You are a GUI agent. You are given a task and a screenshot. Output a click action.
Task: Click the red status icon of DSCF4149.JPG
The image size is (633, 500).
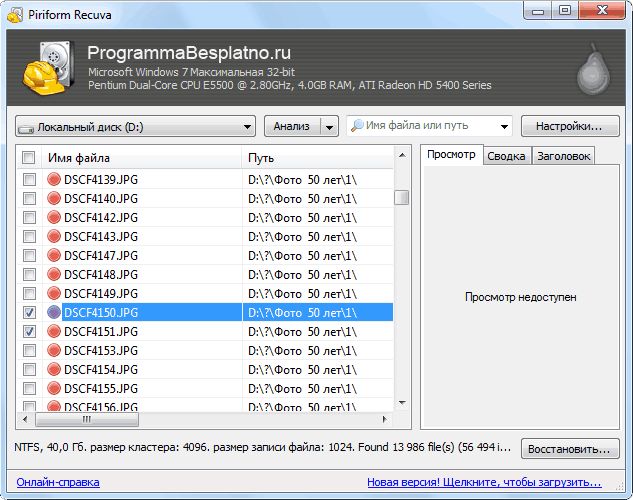[54, 293]
